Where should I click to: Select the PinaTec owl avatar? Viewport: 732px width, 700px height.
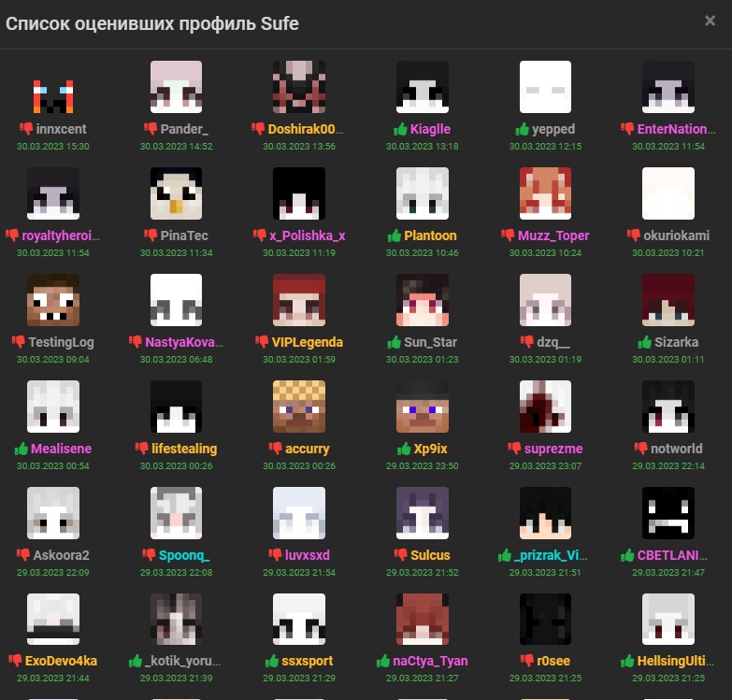tap(176, 193)
